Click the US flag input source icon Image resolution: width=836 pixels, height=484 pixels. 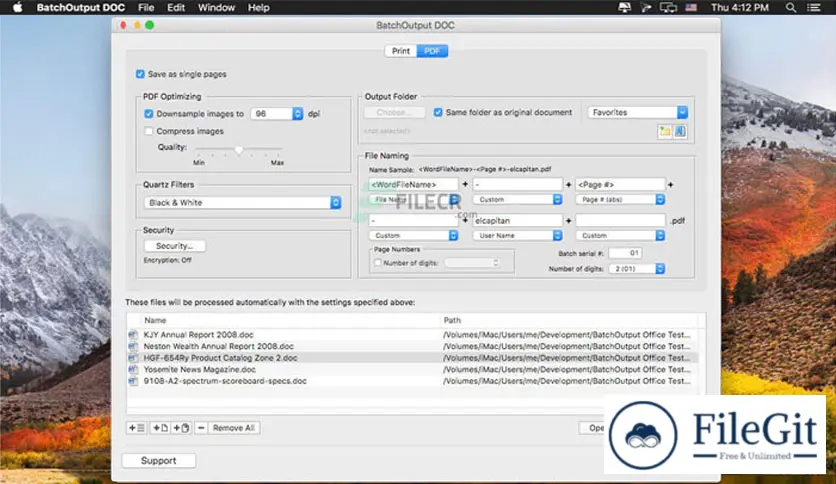(691, 7)
